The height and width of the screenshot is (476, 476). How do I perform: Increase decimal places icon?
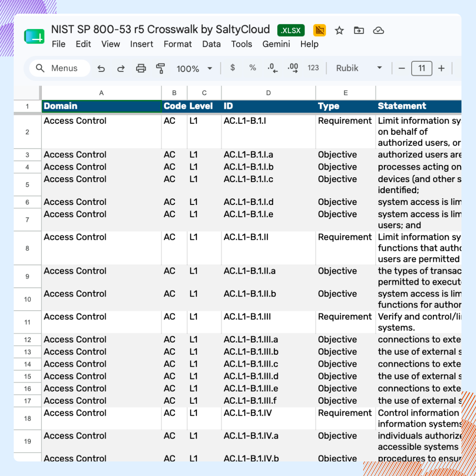click(x=293, y=68)
